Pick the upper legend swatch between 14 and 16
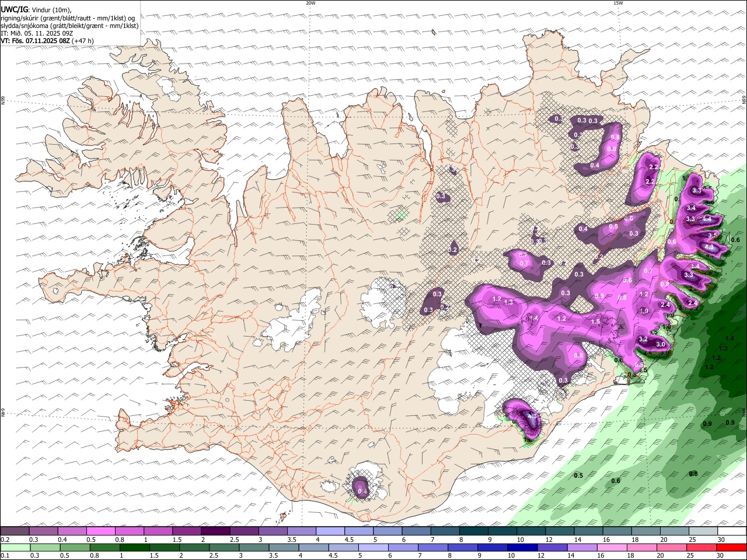Viewport: 747px width, 560px height. [x=588, y=531]
